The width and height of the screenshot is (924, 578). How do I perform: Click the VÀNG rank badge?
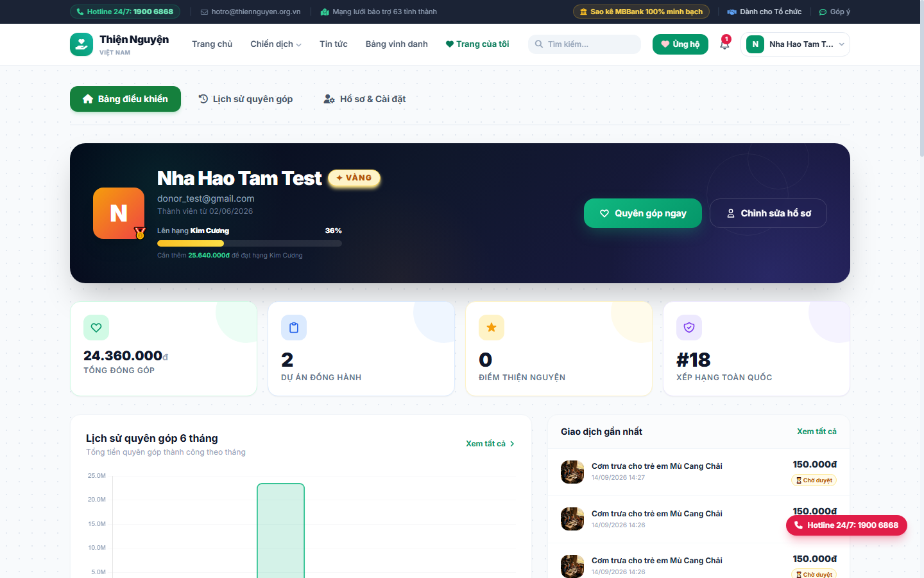click(x=354, y=178)
